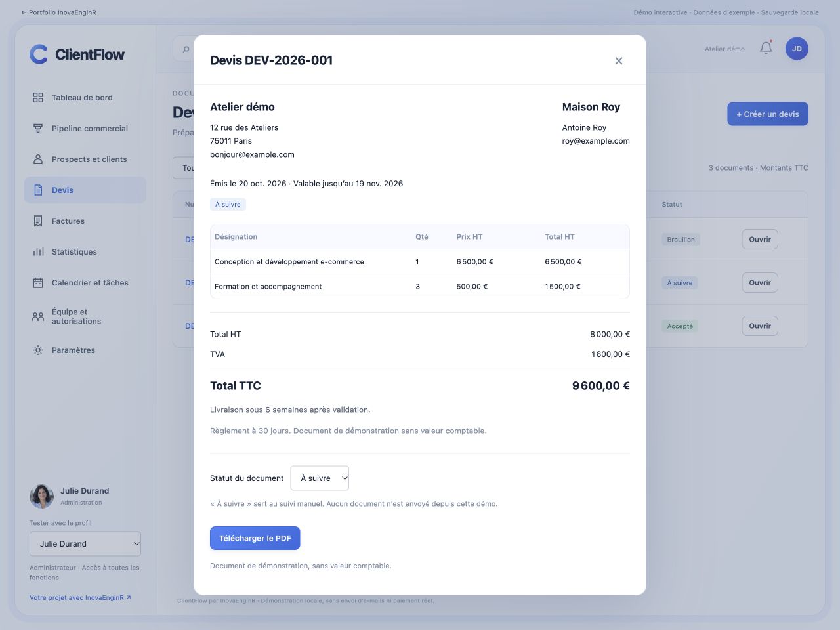Open the Statistiques bar chart icon
The height and width of the screenshot is (630, 840).
coord(38,252)
